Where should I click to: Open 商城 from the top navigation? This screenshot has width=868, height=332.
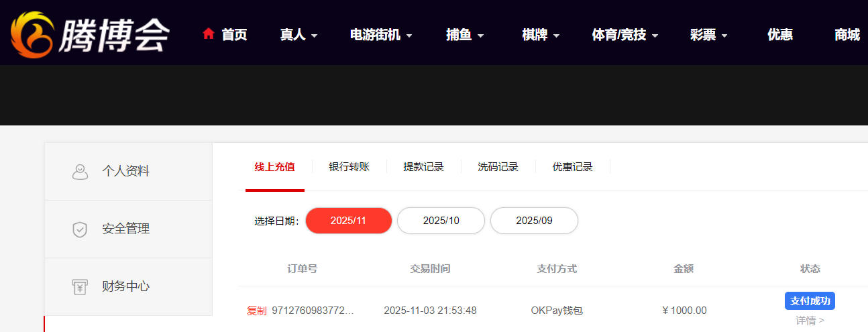[x=847, y=35]
